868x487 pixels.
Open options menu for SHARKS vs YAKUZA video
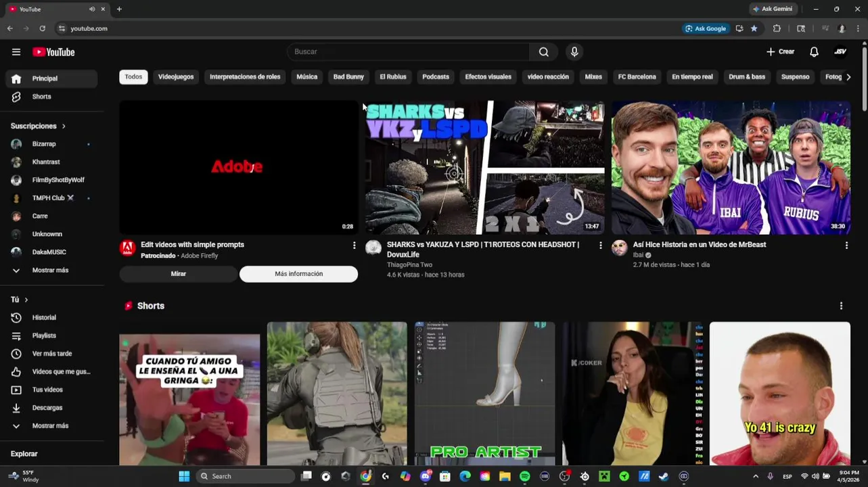tap(600, 246)
